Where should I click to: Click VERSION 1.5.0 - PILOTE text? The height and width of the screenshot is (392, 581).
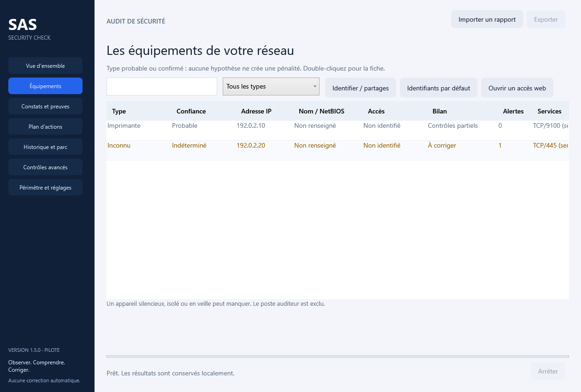34,350
